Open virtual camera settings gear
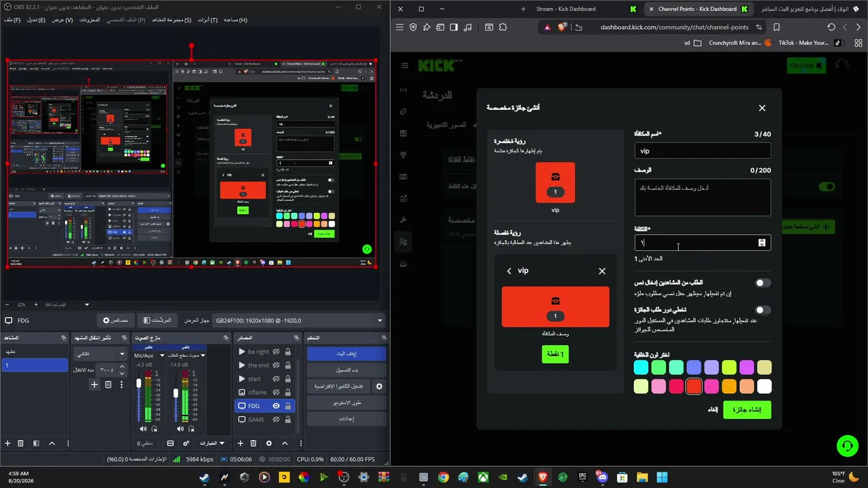Viewport: 868px width, 488px height. (x=379, y=386)
